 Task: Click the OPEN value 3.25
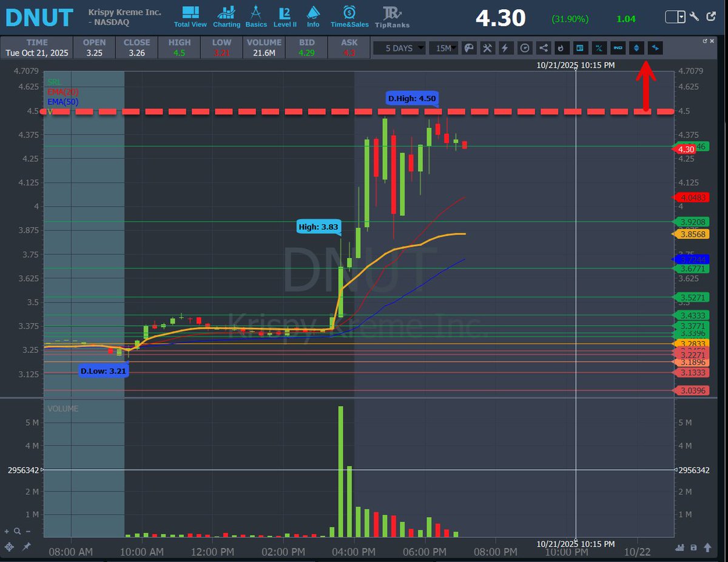(94, 53)
